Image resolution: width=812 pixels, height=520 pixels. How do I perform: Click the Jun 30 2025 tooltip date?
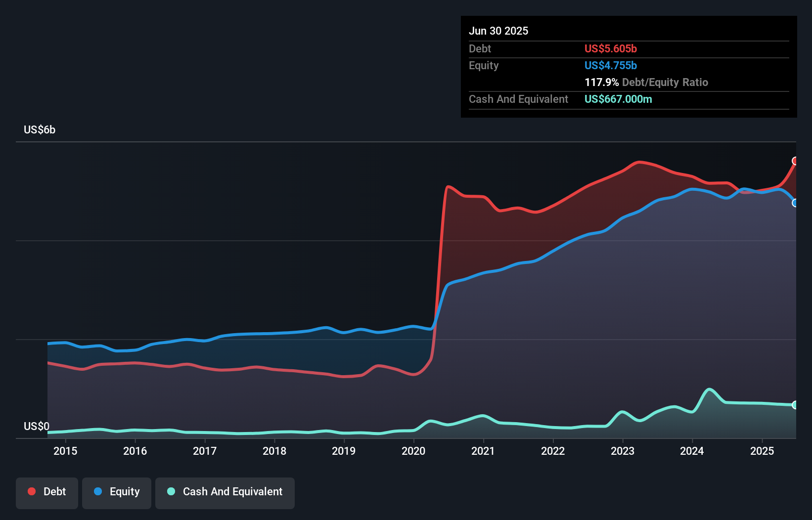(498, 31)
